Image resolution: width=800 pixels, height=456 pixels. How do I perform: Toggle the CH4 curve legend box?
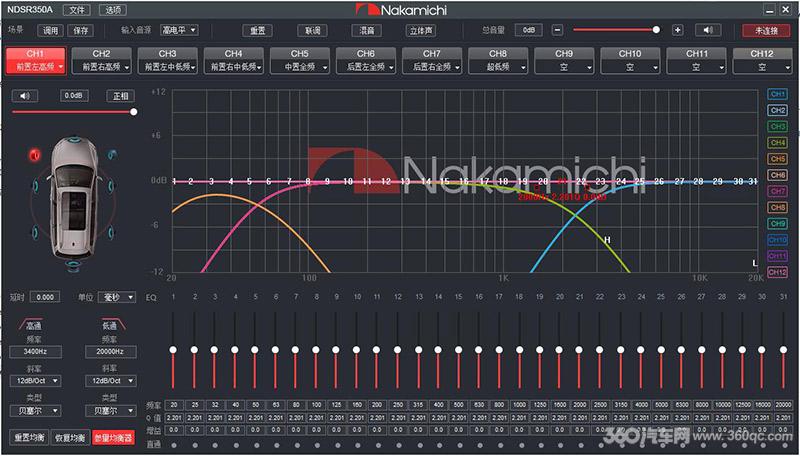pos(778,143)
